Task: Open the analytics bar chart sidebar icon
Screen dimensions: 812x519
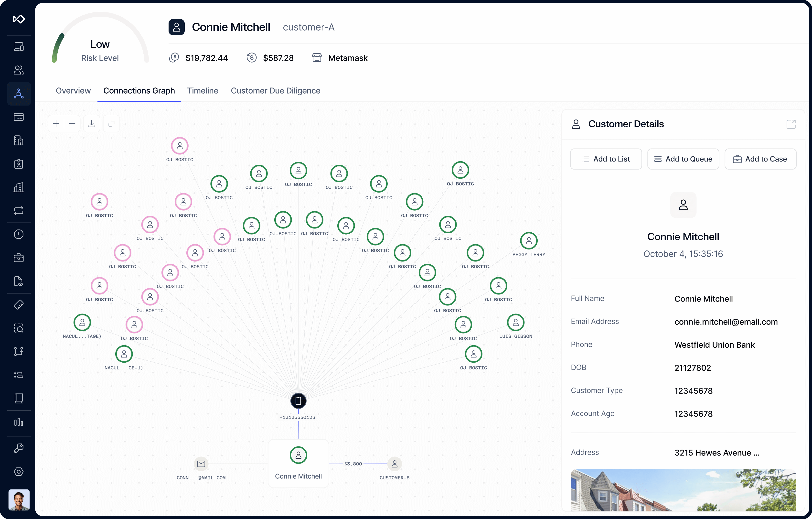Action: (19, 422)
